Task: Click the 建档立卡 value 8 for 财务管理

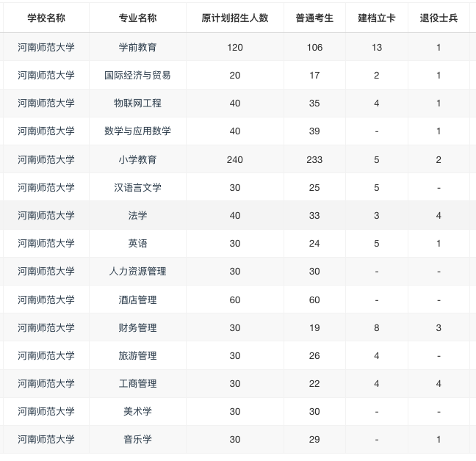Action: click(376, 327)
